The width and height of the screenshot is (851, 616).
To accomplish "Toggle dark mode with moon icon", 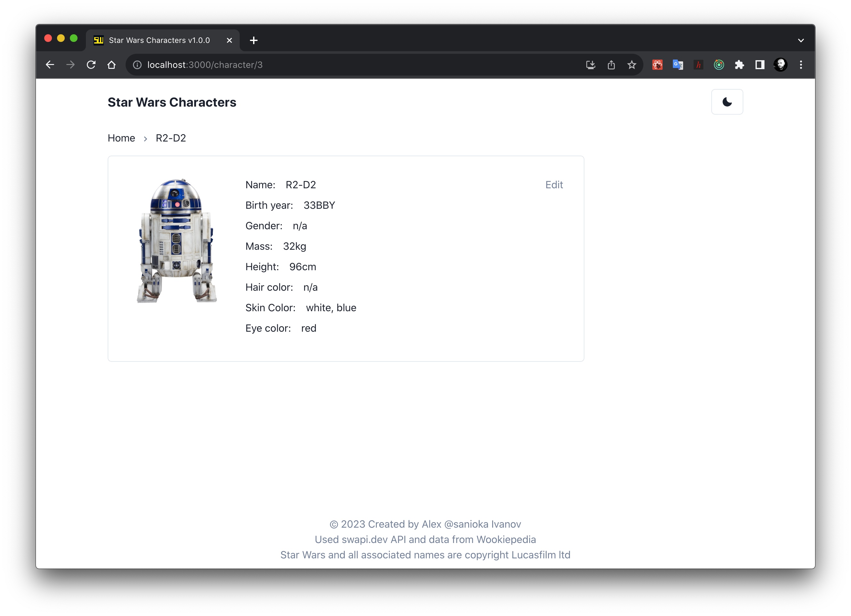I will click(x=727, y=102).
